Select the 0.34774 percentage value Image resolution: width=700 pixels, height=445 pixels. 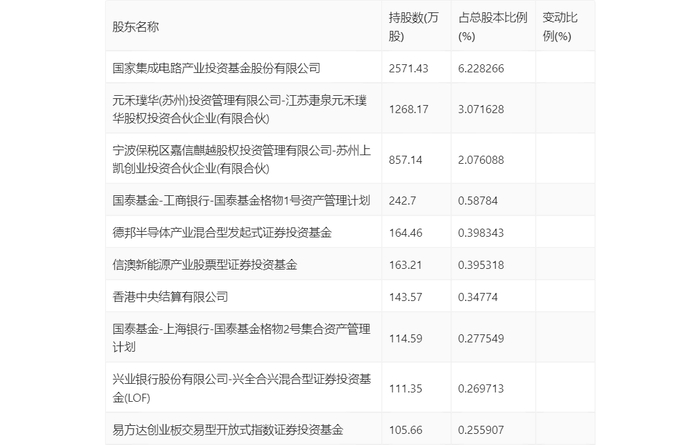(x=478, y=297)
